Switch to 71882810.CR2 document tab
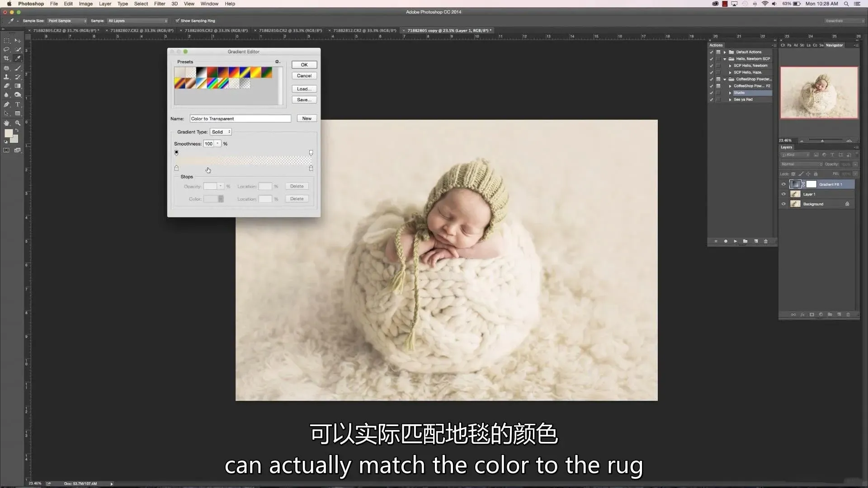Screen dimensions: 868x488 (290, 31)
